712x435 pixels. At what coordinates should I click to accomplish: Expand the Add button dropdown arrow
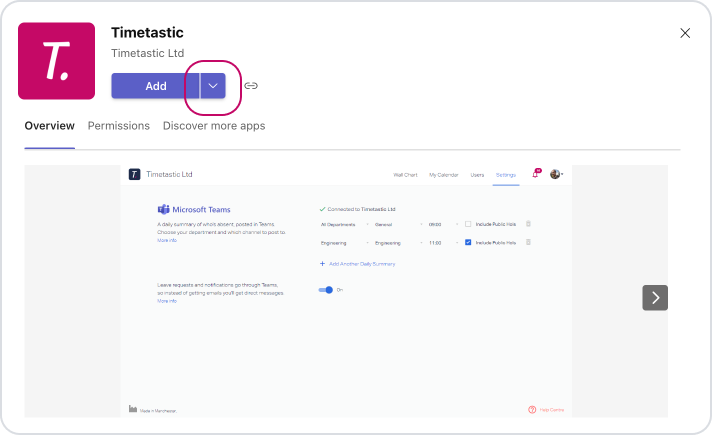(x=213, y=86)
